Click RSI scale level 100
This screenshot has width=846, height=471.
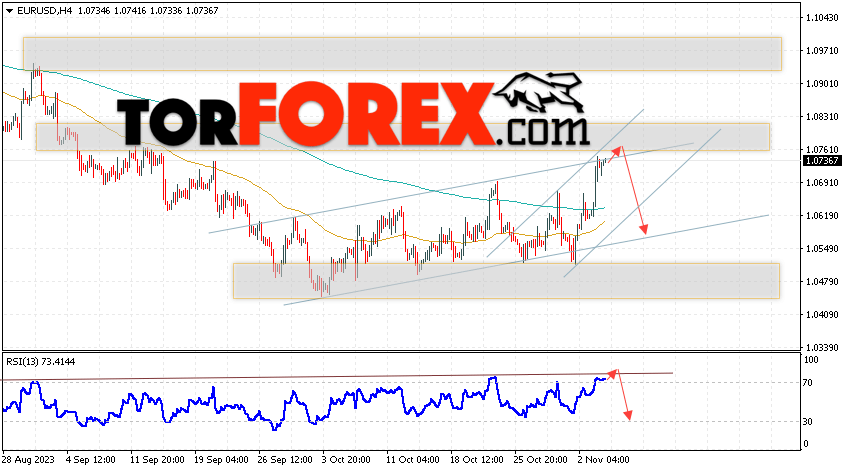pyautogui.click(x=811, y=360)
